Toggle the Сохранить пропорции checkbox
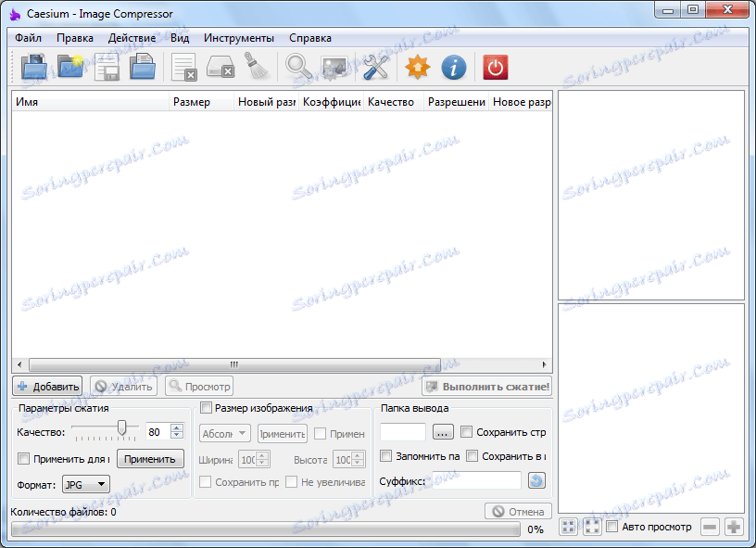The image size is (756, 548). click(205, 482)
